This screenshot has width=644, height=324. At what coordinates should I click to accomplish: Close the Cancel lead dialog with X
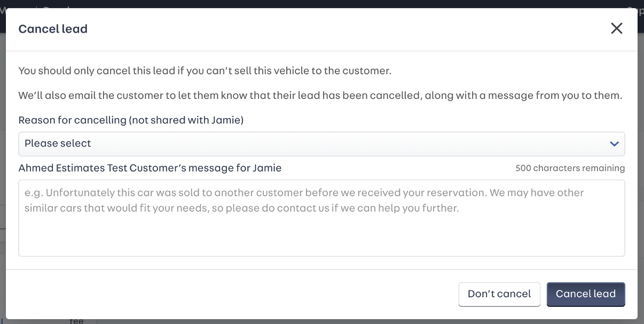(x=616, y=28)
